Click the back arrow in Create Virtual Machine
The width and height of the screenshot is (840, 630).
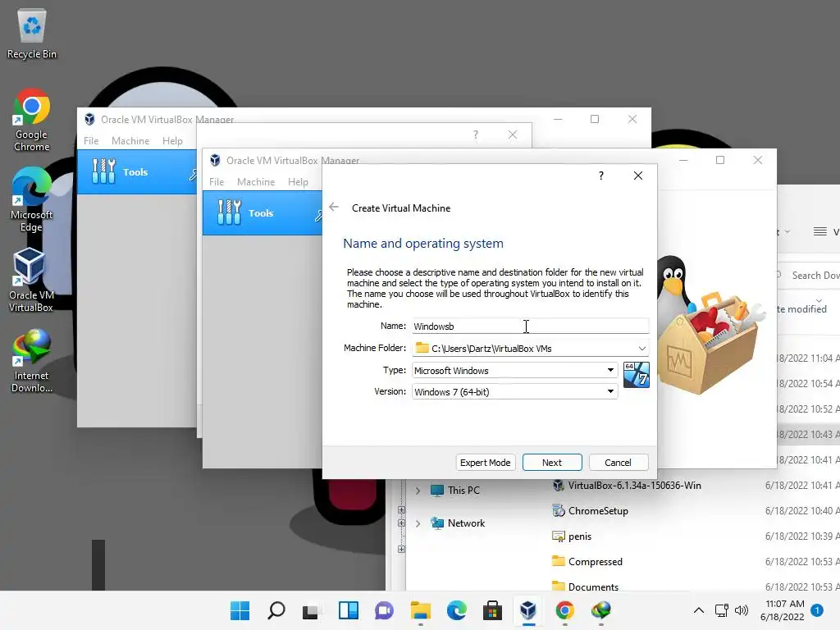334,208
